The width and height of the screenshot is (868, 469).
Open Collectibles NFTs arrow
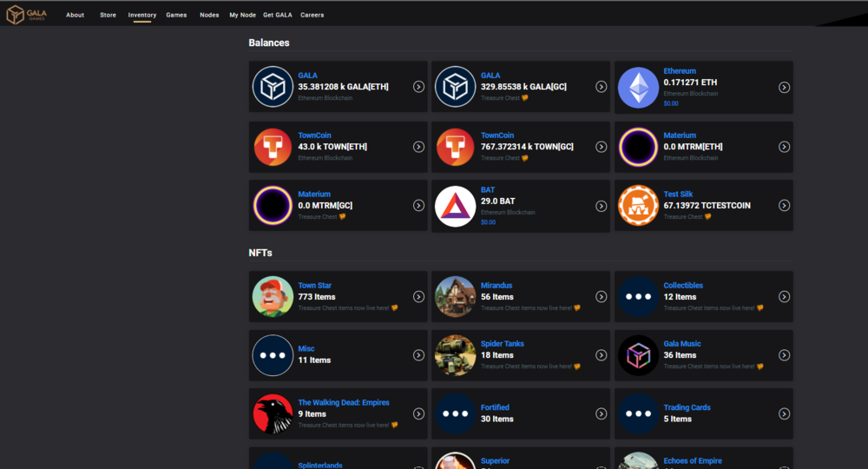tap(785, 297)
